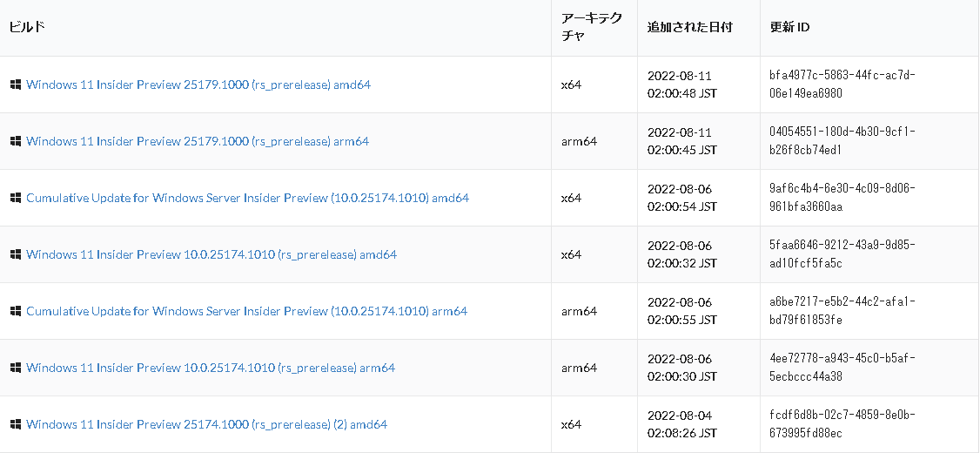Open Cumulative Update Windows Server (10.0.25174.1010) arm64 link

click(x=247, y=311)
